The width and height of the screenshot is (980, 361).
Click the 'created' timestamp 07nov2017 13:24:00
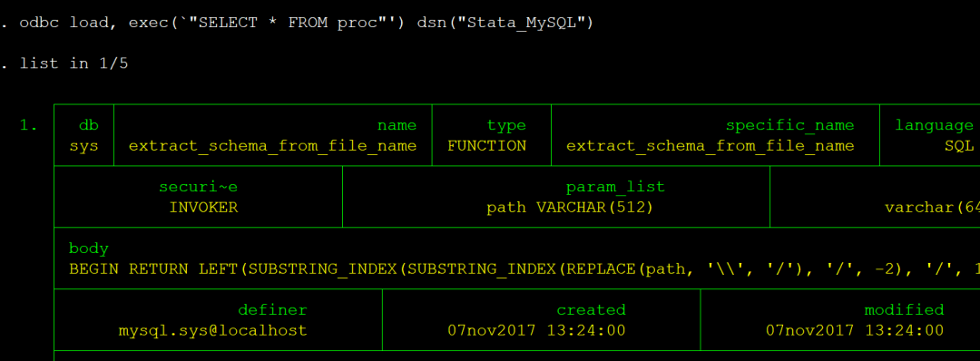536,330
